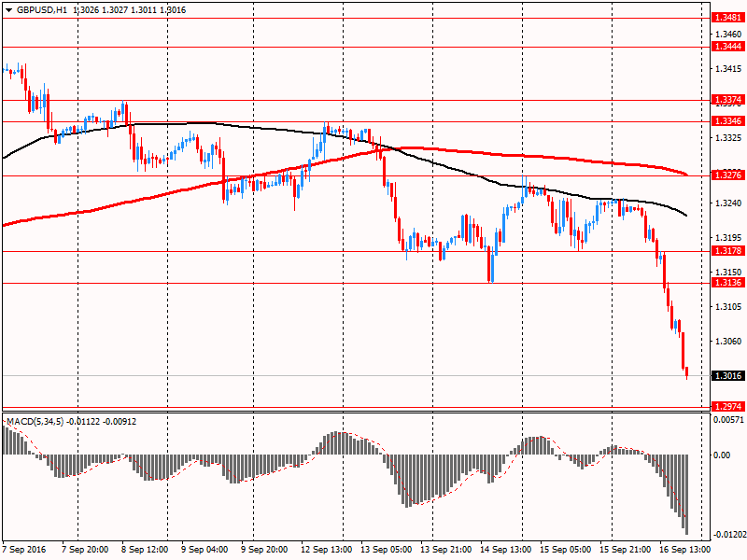Click the MACD scale value -0.01202
Screen dimensions: 747x560
[730, 535]
